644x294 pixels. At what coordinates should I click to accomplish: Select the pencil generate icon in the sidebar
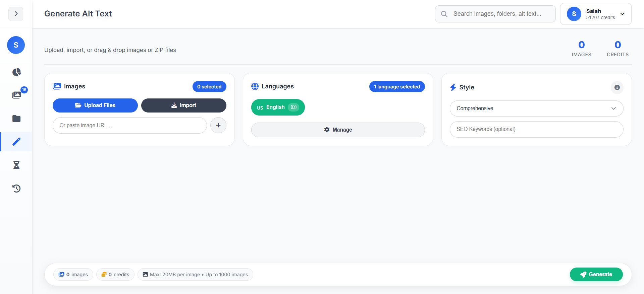click(16, 142)
